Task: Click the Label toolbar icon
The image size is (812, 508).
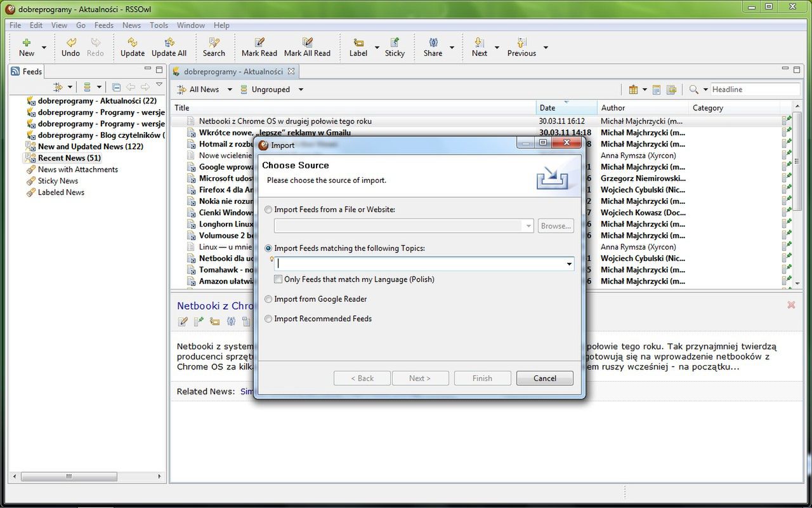Action: point(358,43)
